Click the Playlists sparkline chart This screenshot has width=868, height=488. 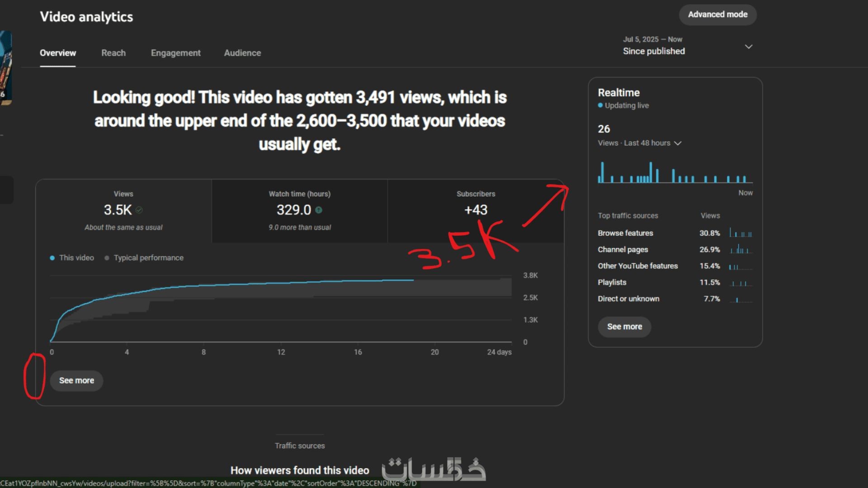[741, 283]
